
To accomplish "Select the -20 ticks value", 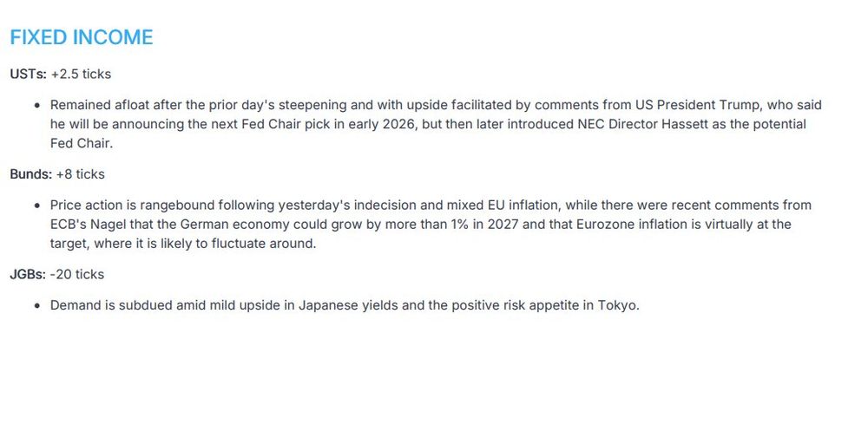I will [76, 274].
